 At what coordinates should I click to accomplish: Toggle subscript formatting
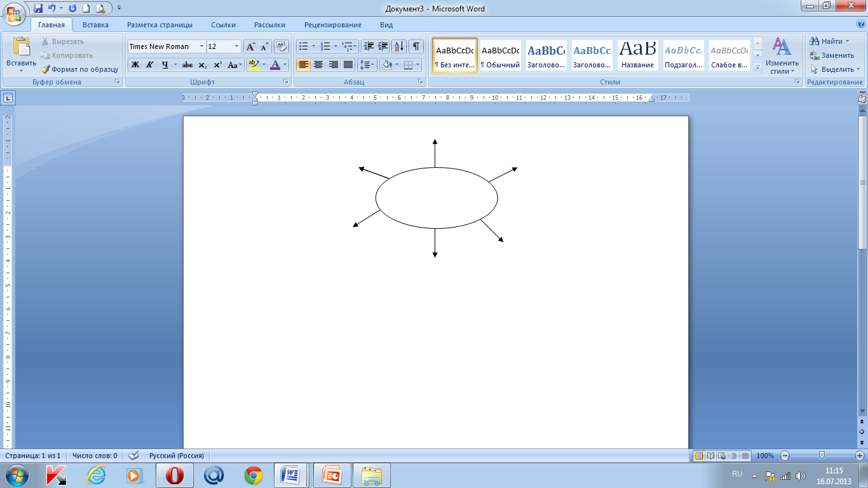point(202,65)
